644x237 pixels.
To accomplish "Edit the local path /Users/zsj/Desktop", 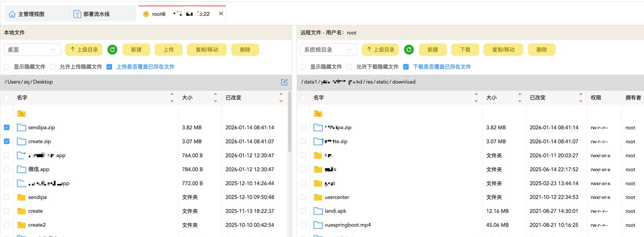I will click(284, 82).
